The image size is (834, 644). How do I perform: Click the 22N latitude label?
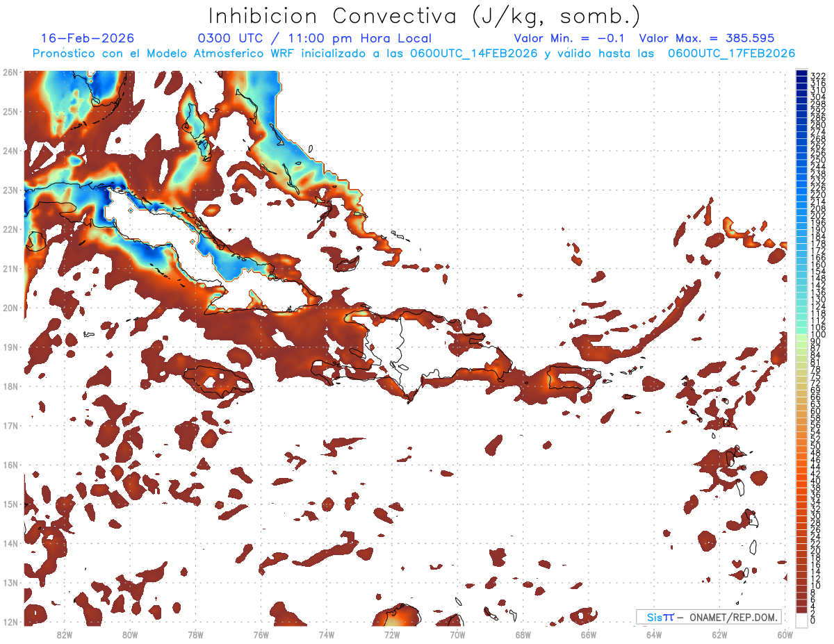10,229
